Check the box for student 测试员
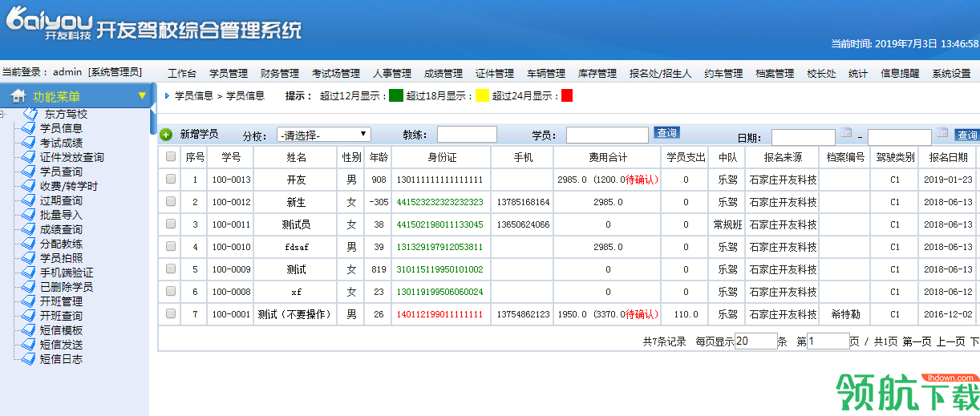 click(170, 224)
